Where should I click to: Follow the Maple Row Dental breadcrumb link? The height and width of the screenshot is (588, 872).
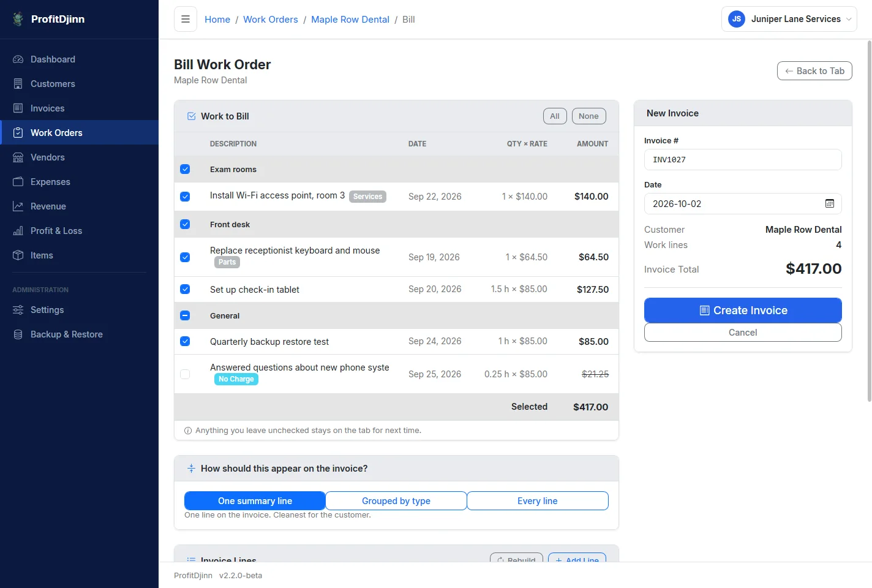(x=350, y=20)
